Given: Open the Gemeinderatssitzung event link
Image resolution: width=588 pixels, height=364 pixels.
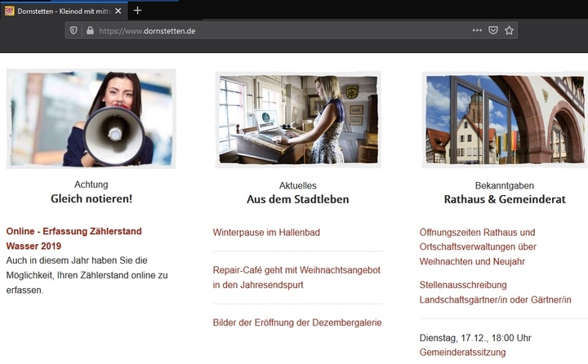Looking at the screenshot, I should click(462, 353).
